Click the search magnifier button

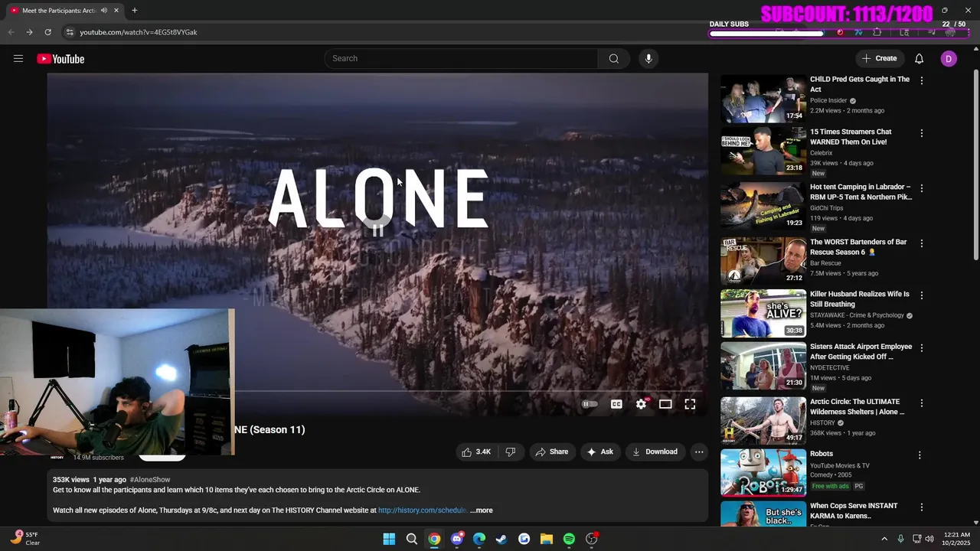pyautogui.click(x=614, y=59)
